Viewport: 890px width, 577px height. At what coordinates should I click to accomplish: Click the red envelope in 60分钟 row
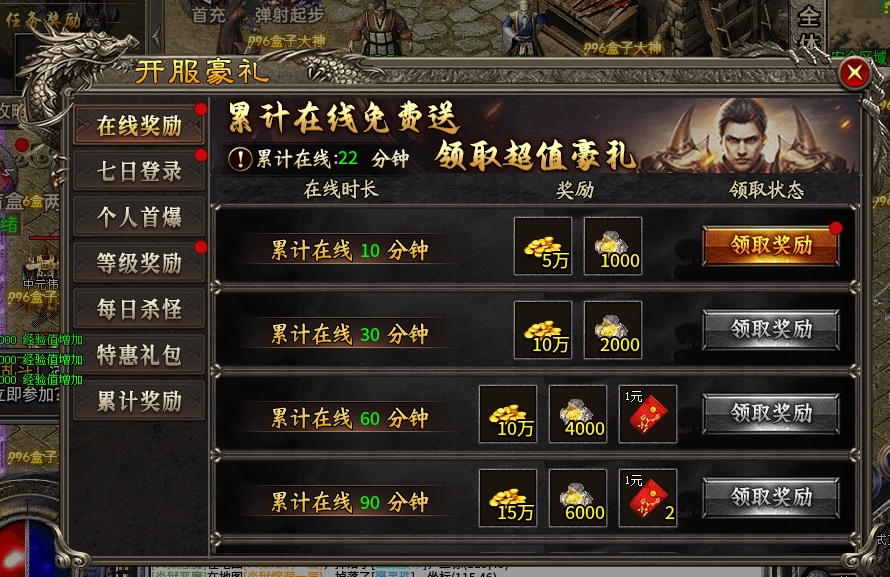click(648, 414)
